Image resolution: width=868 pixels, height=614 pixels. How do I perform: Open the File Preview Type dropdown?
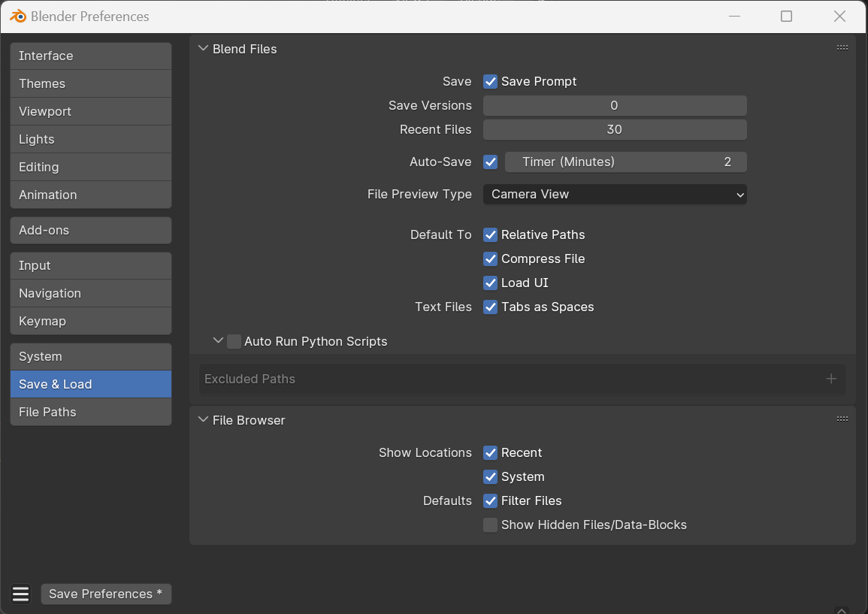click(x=615, y=195)
